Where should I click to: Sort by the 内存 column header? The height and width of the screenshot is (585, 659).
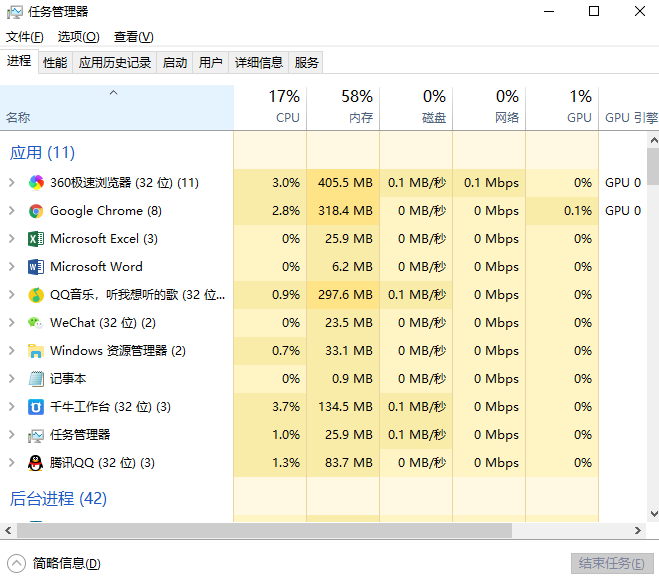(x=343, y=108)
